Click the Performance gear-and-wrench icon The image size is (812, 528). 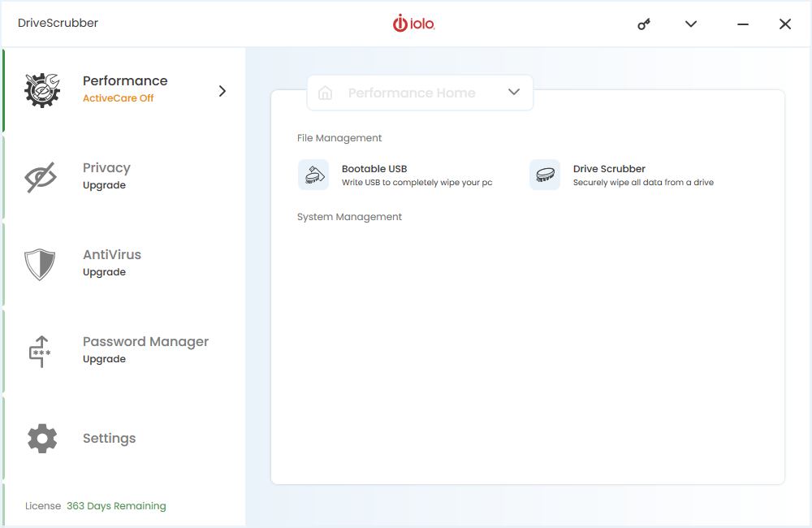[42, 90]
